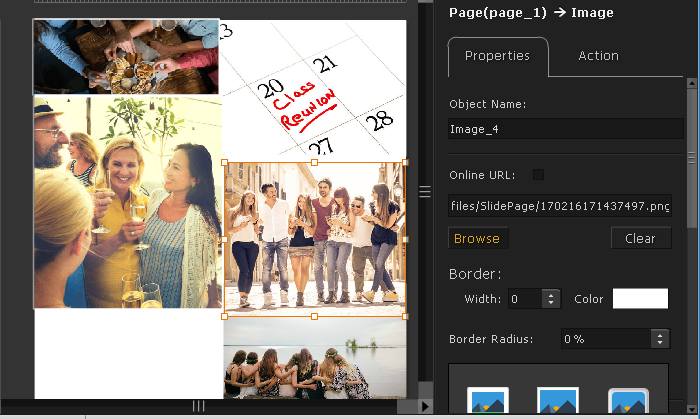Click the Border Width value field
The image size is (700, 419).
[525, 299]
